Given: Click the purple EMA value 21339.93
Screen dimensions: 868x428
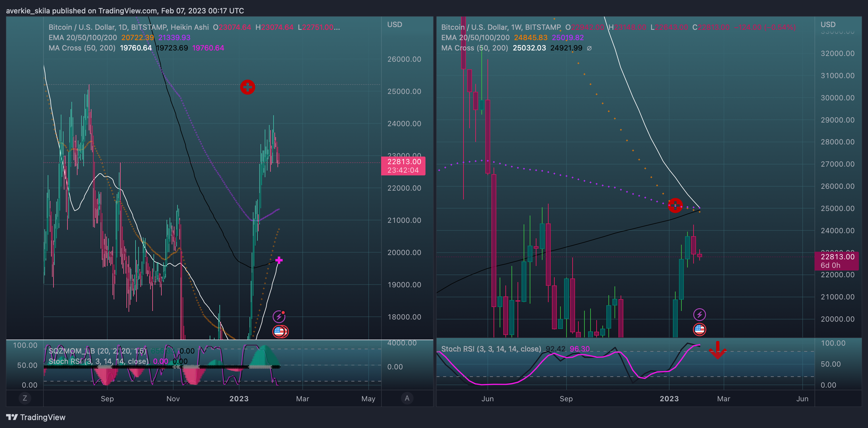Looking at the screenshot, I should point(174,38).
